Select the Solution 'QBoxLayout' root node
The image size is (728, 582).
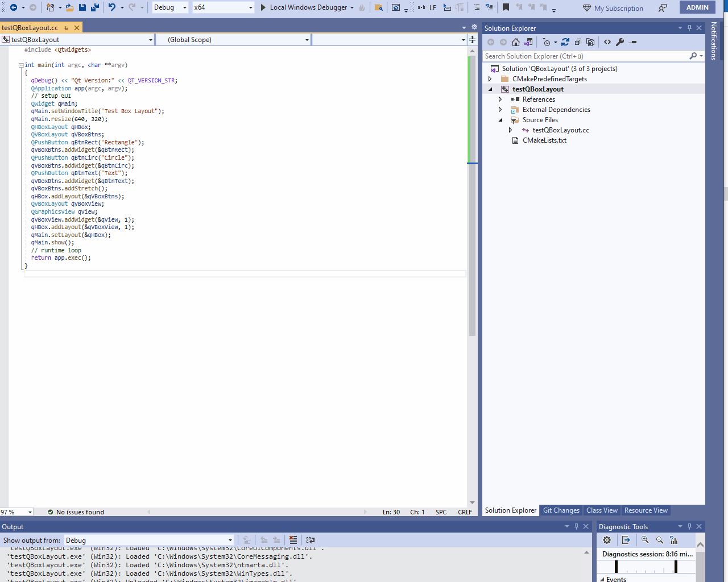(560, 69)
